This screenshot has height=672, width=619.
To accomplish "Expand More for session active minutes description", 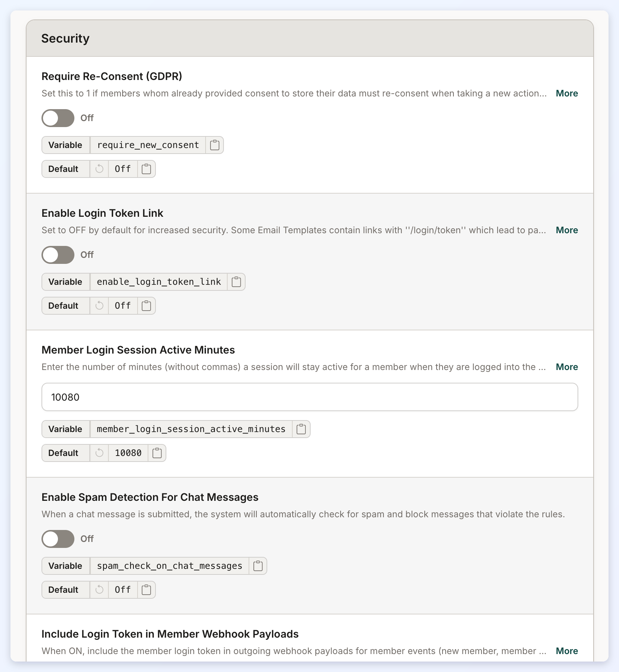I will (567, 367).
